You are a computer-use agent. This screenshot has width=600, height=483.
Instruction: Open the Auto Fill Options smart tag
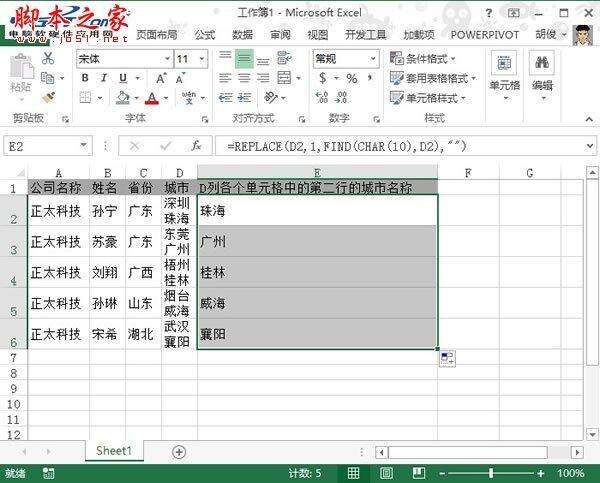tap(447, 359)
